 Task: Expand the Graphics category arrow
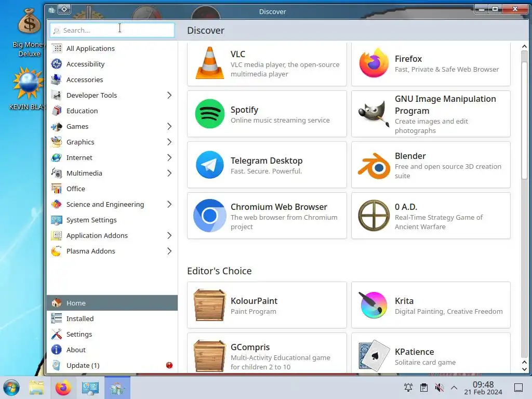click(169, 142)
